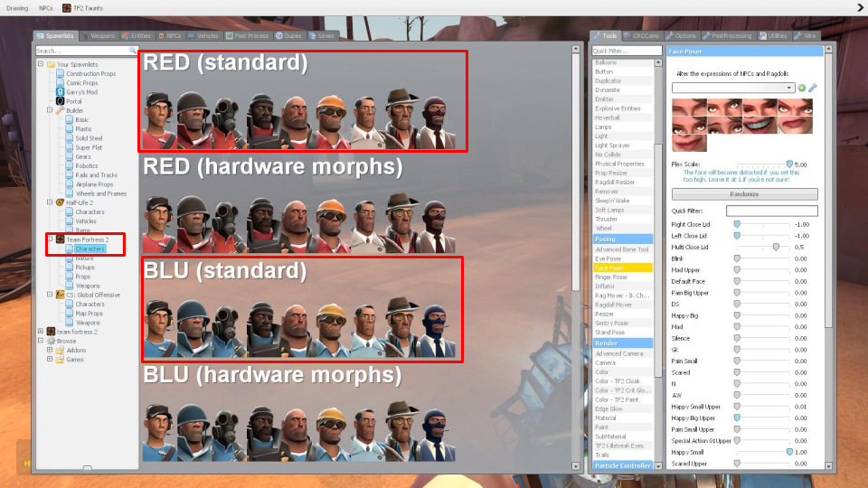Collapse the Browse tree node
Viewport: 868px width, 488px height.
click(x=41, y=341)
